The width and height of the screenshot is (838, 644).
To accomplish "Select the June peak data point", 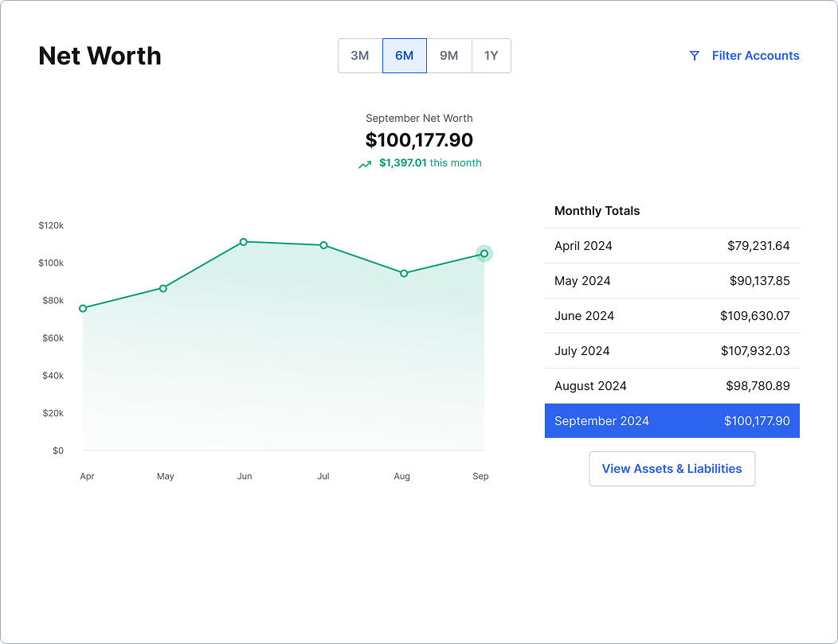I will click(x=244, y=242).
